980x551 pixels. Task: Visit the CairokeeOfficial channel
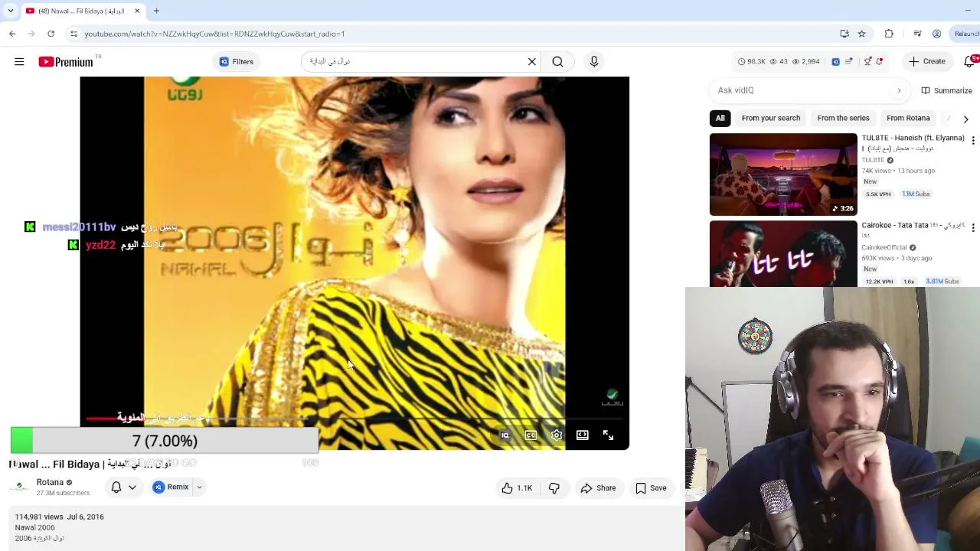[x=884, y=247]
